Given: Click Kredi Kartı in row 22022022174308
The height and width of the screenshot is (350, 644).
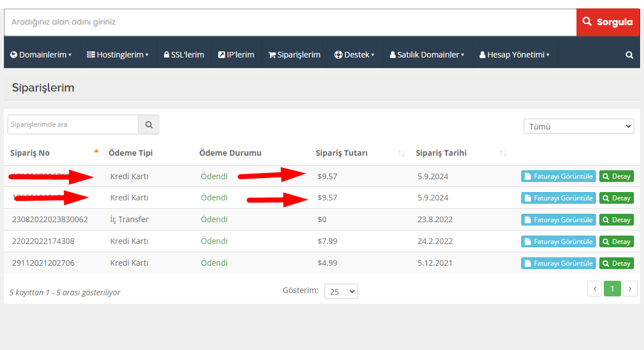Looking at the screenshot, I should point(129,241).
